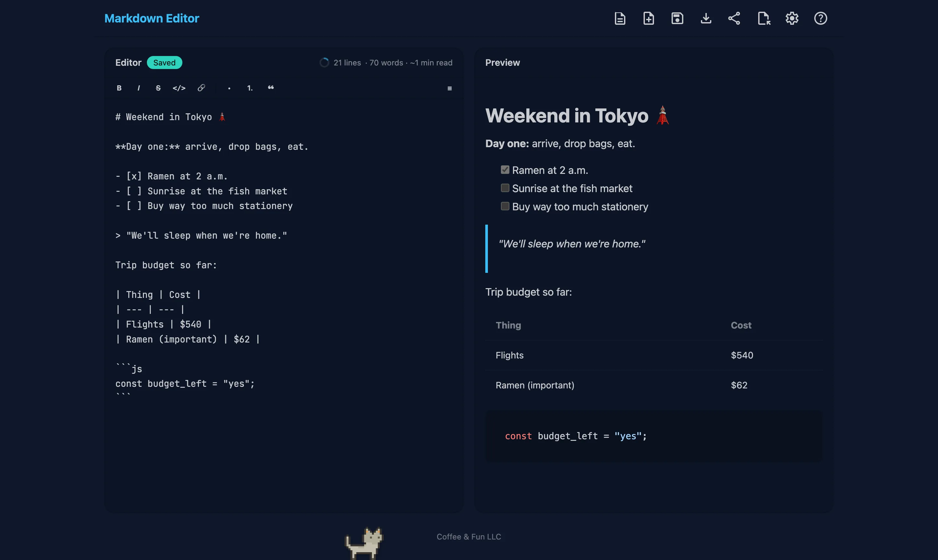Click the code block in preview
This screenshot has height=560, width=938.
point(653,436)
